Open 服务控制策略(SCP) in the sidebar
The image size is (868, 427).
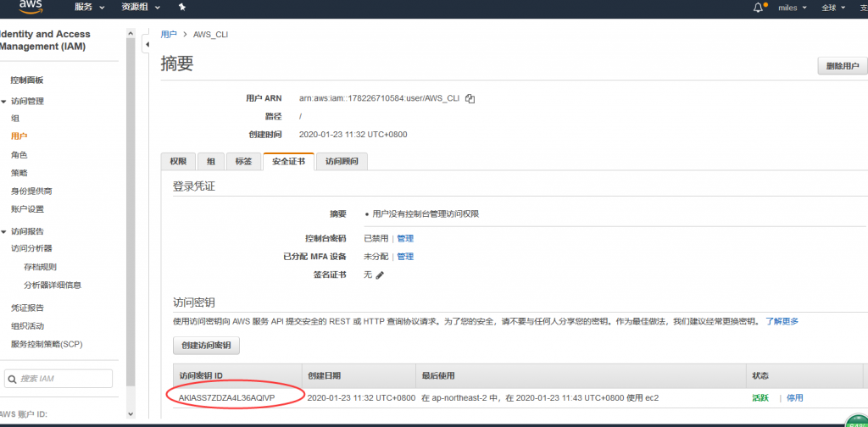(x=47, y=344)
